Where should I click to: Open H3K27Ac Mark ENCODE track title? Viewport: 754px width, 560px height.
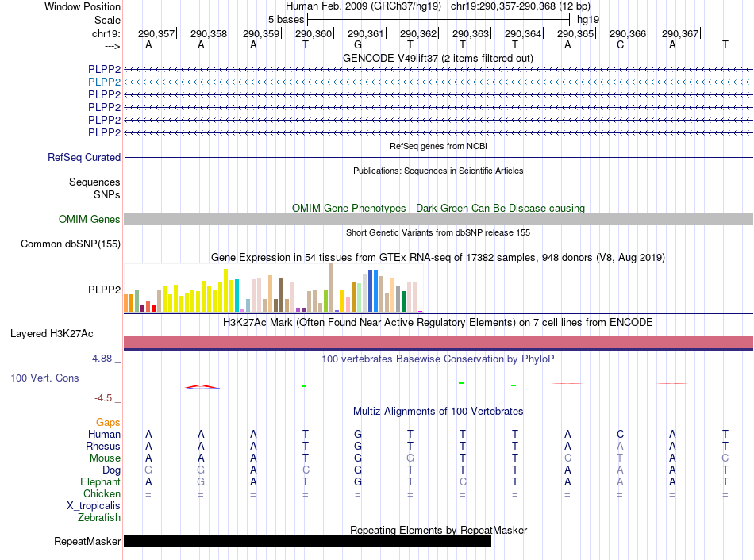(x=438, y=322)
